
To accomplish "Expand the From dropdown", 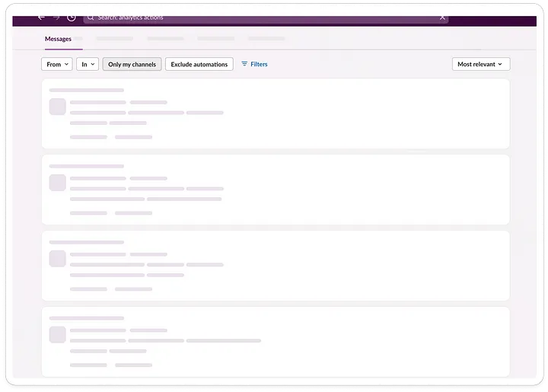I will tap(57, 64).
